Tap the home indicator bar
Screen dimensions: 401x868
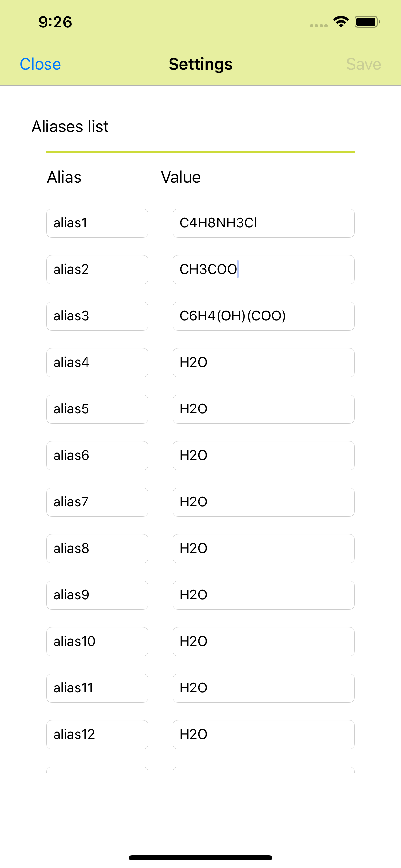(200, 858)
